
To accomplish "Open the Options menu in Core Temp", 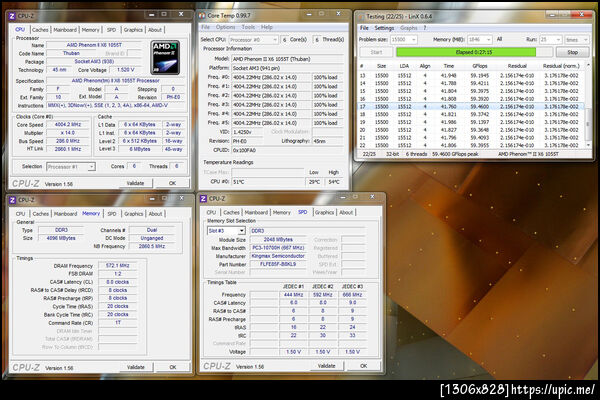I will [x=225, y=27].
